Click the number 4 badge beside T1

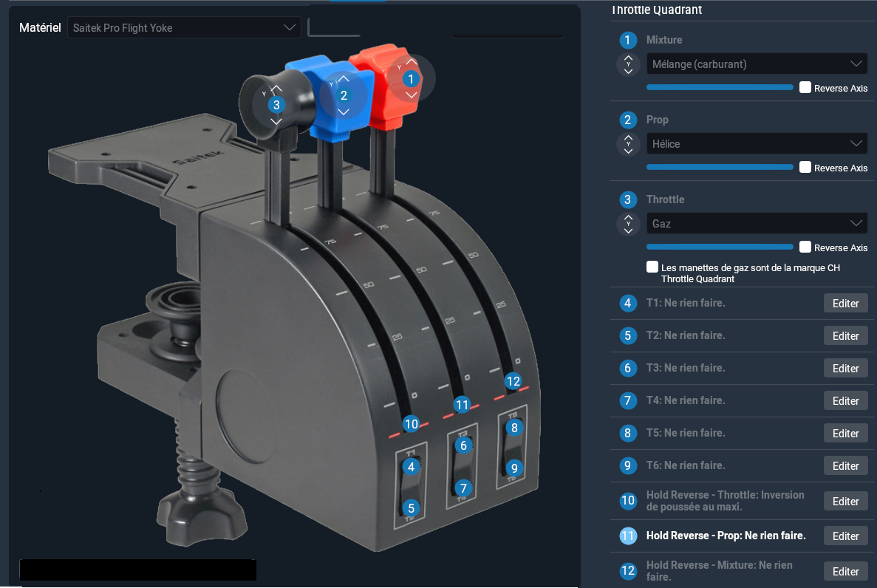tap(627, 303)
